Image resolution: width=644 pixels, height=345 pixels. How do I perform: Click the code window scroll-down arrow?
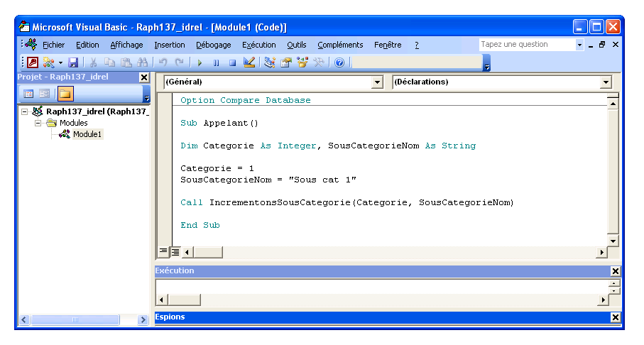613,241
